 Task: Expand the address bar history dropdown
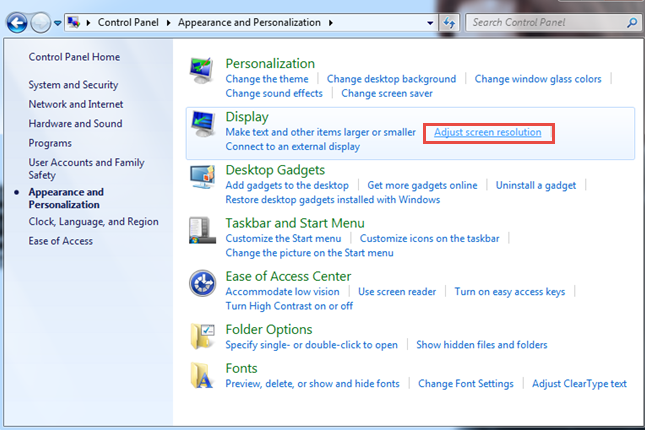tap(430, 23)
